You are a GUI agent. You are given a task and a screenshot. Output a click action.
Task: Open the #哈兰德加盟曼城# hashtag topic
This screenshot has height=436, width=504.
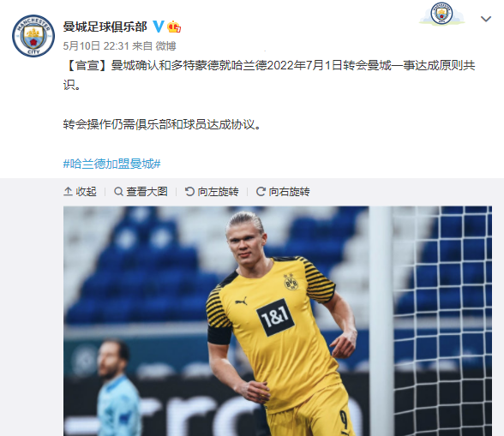[x=111, y=164]
